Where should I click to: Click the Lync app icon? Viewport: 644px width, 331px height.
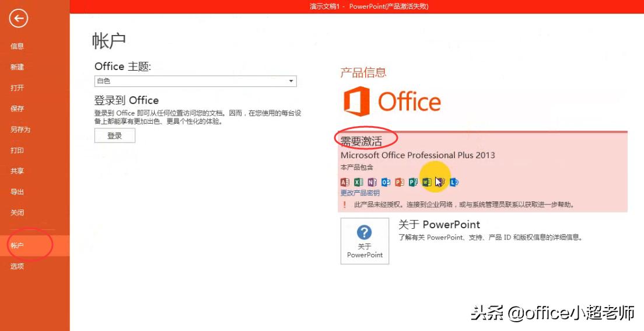pyautogui.click(x=454, y=182)
